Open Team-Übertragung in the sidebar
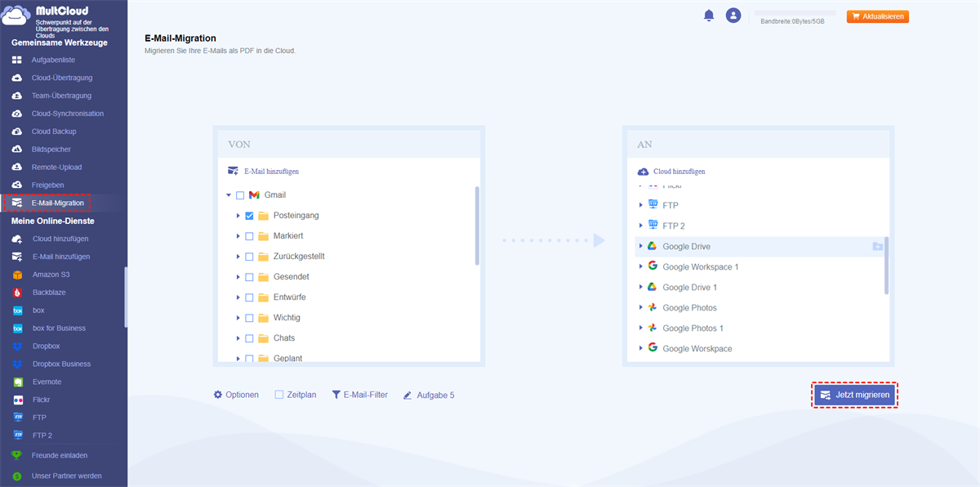980x487 pixels. [x=61, y=96]
